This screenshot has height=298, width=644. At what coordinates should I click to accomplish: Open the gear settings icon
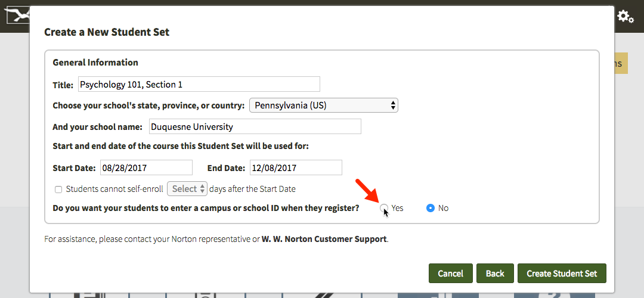click(626, 17)
